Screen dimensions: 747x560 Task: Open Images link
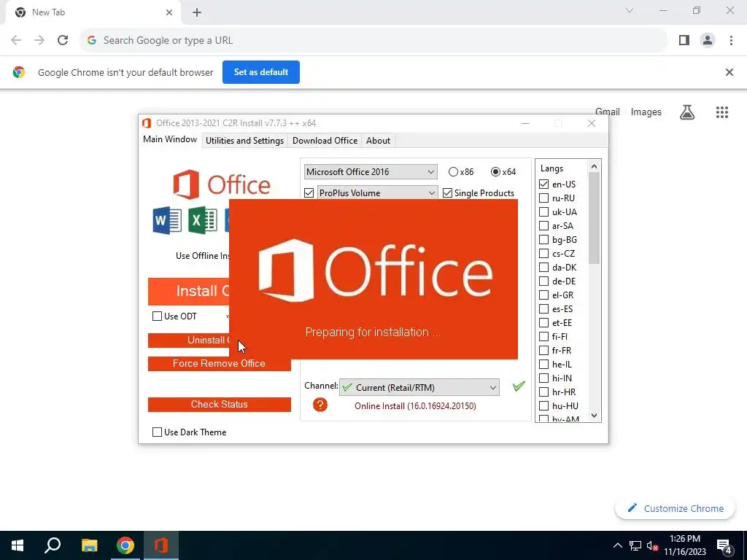pos(646,112)
